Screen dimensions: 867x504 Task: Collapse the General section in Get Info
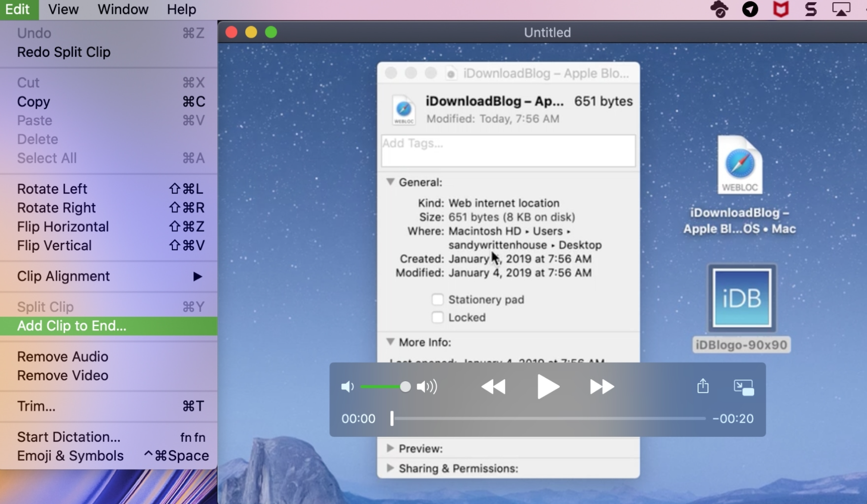point(390,182)
